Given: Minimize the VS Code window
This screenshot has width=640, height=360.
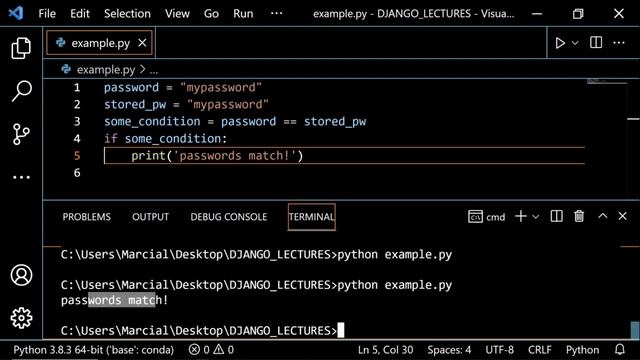Looking at the screenshot, I should 537,13.
